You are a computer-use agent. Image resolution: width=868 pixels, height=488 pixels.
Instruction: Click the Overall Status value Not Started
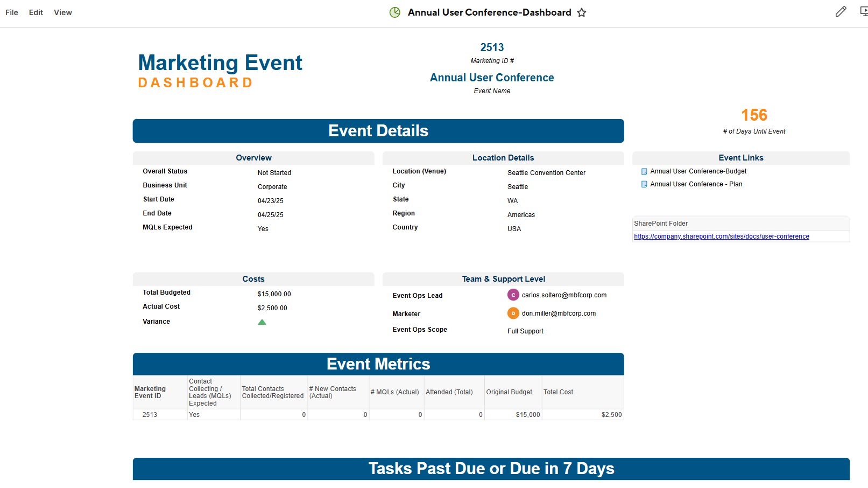pos(274,172)
